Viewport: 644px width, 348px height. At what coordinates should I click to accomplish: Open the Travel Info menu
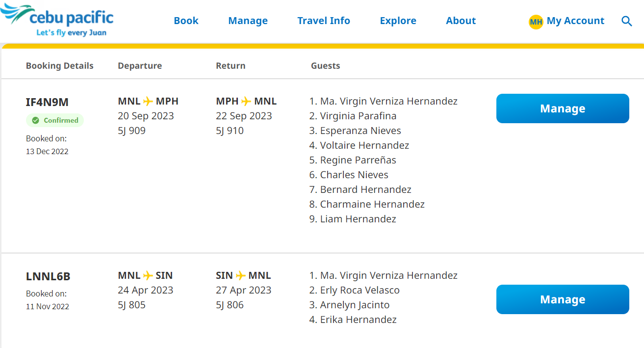tap(324, 21)
